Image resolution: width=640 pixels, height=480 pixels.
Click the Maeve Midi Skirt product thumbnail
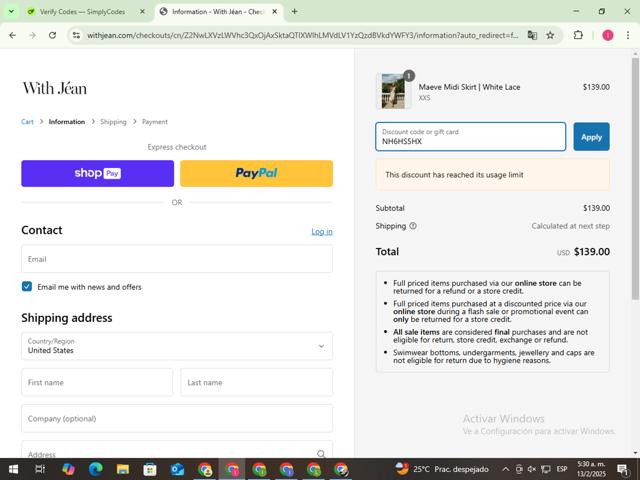click(393, 91)
